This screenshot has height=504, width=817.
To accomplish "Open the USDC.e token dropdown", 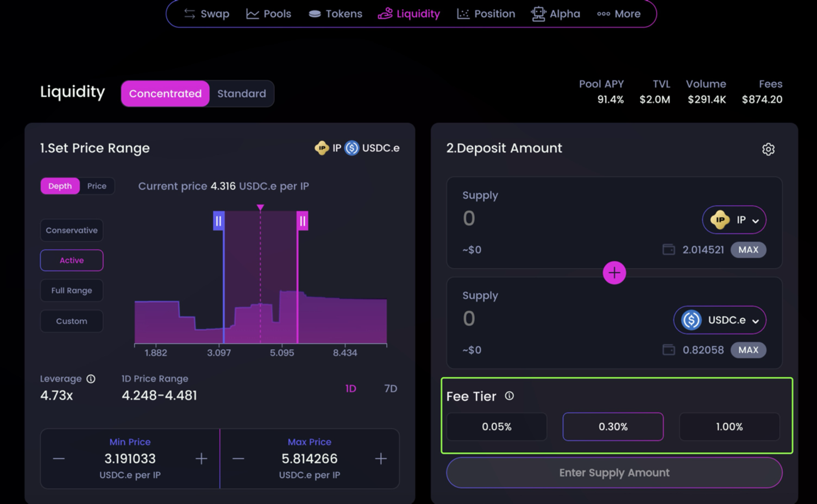I will [x=720, y=320].
